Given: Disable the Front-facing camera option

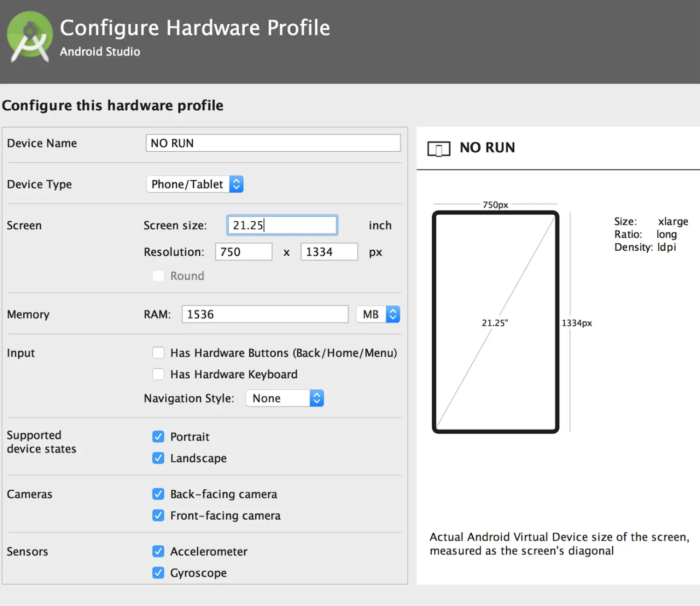Looking at the screenshot, I should pos(158,515).
